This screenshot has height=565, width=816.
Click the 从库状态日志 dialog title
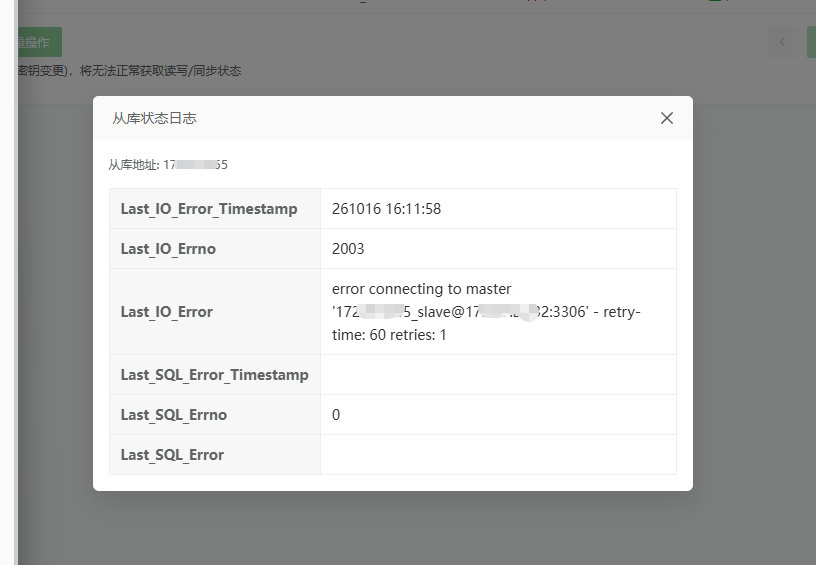[x=155, y=118]
